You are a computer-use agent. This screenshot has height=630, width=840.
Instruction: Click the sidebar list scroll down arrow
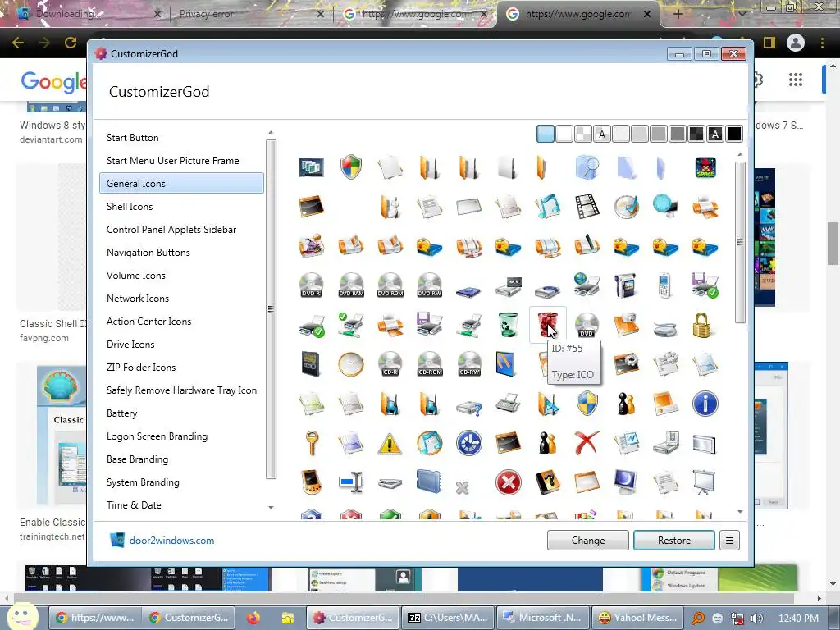click(271, 507)
